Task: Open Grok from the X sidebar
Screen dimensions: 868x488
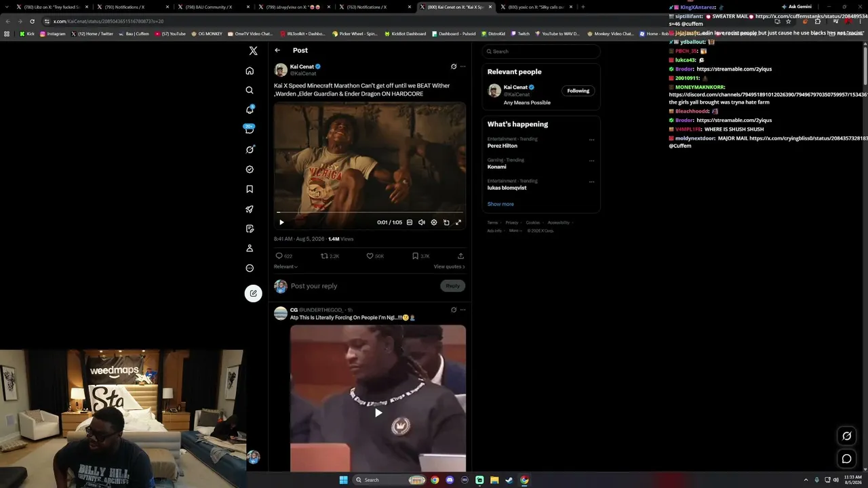Action: click(x=250, y=149)
